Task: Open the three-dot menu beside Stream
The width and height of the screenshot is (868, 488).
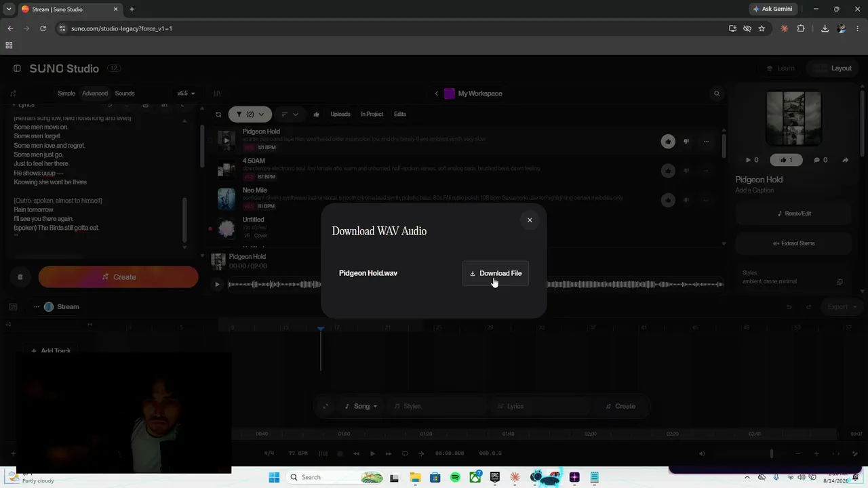Action: point(37,307)
